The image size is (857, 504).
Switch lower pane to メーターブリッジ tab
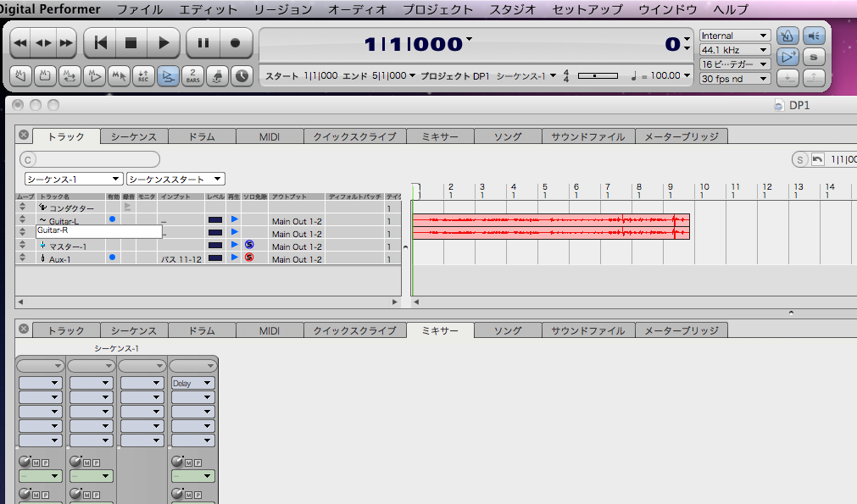(x=682, y=330)
